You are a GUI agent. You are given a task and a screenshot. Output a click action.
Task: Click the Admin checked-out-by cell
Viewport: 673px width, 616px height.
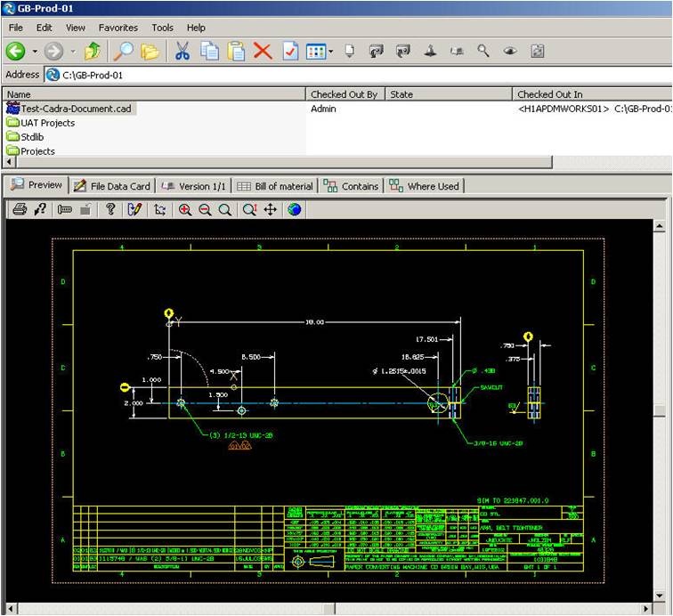[323, 109]
